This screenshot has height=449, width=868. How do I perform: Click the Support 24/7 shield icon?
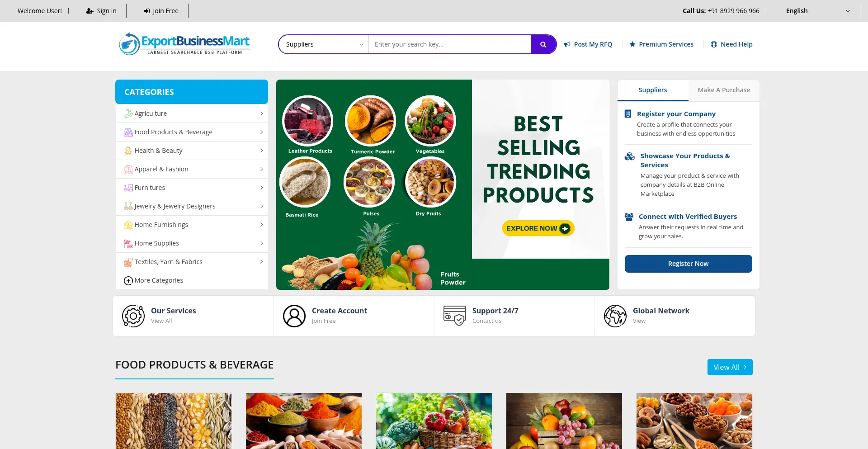pos(455,316)
